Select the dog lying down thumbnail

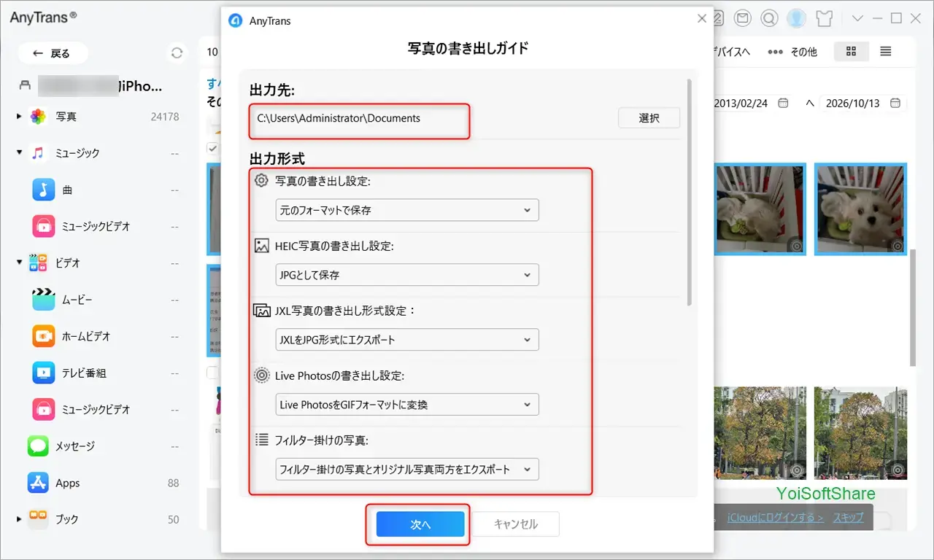point(760,209)
